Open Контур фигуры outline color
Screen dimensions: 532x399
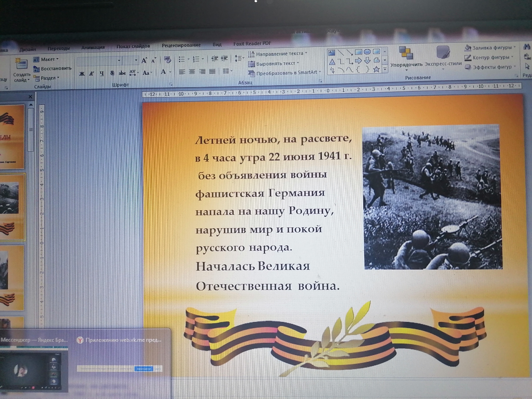coord(489,57)
